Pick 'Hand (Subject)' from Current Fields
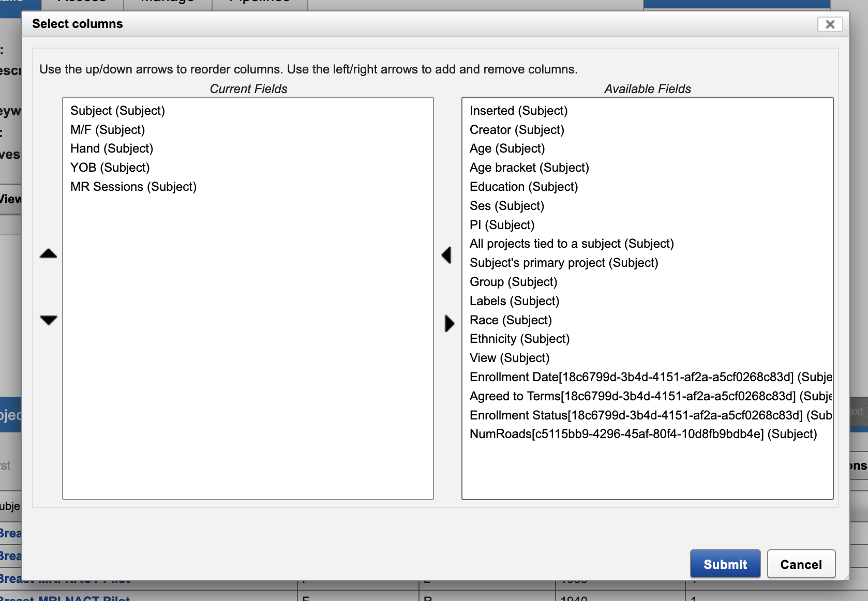This screenshot has width=868, height=601. tap(112, 149)
